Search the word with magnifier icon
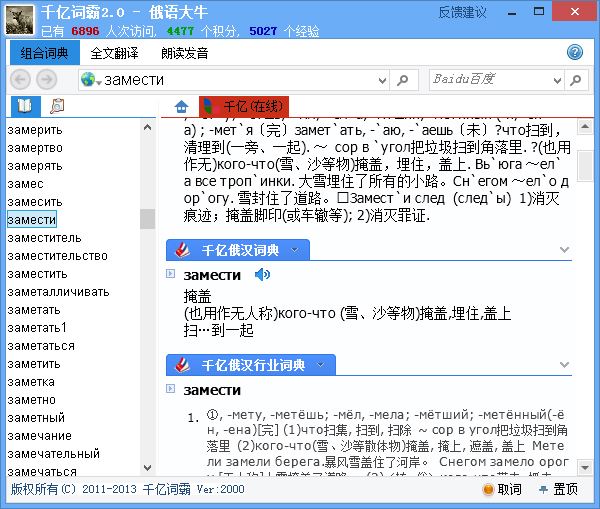This screenshot has width=600, height=509. click(x=403, y=80)
